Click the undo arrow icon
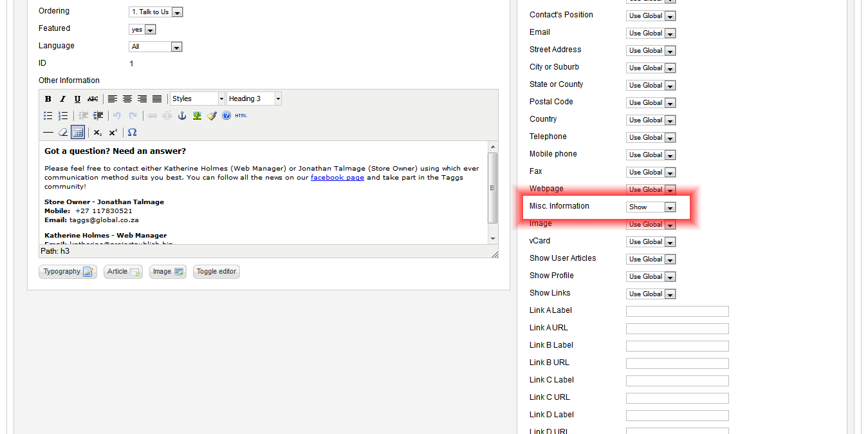This screenshot has width=868, height=434. click(x=117, y=116)
